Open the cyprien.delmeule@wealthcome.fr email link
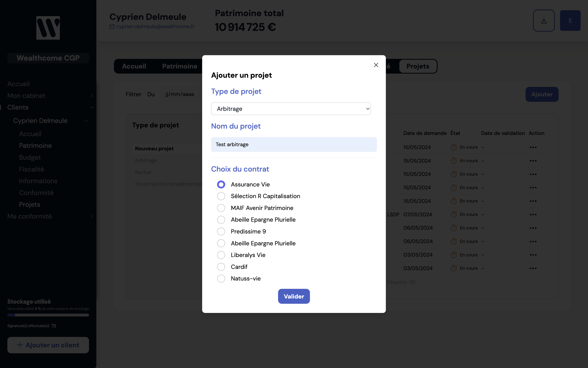 155,27
